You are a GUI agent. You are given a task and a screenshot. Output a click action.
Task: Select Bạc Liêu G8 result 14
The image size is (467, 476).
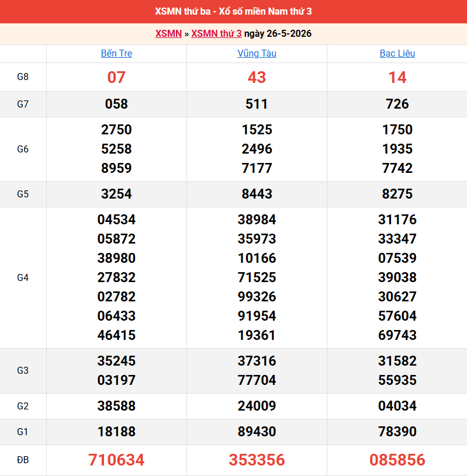tap(397, 77)
